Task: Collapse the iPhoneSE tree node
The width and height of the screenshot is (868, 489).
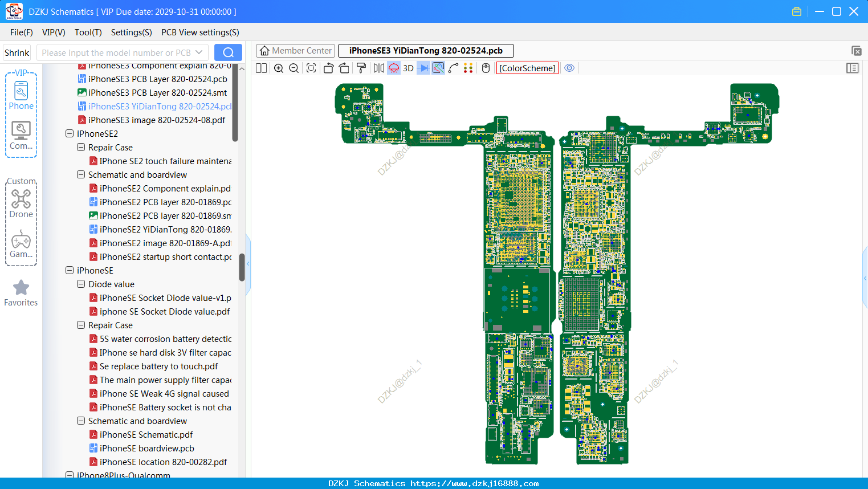Action: point(70,270)
